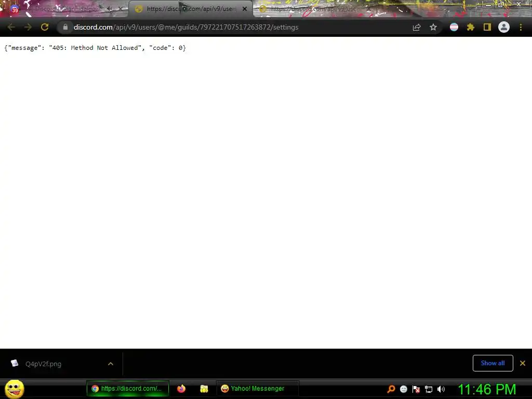Open the smiley face Start button

pos(14,389)
